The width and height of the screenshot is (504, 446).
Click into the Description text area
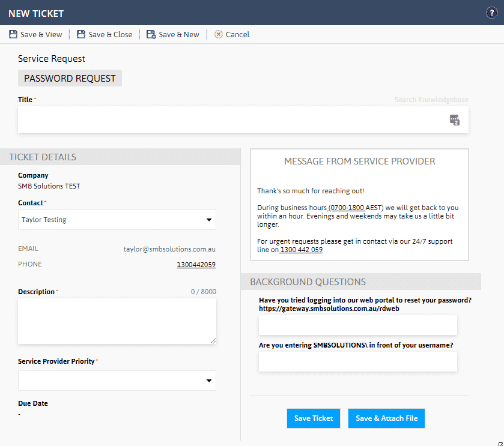point(117,321)
